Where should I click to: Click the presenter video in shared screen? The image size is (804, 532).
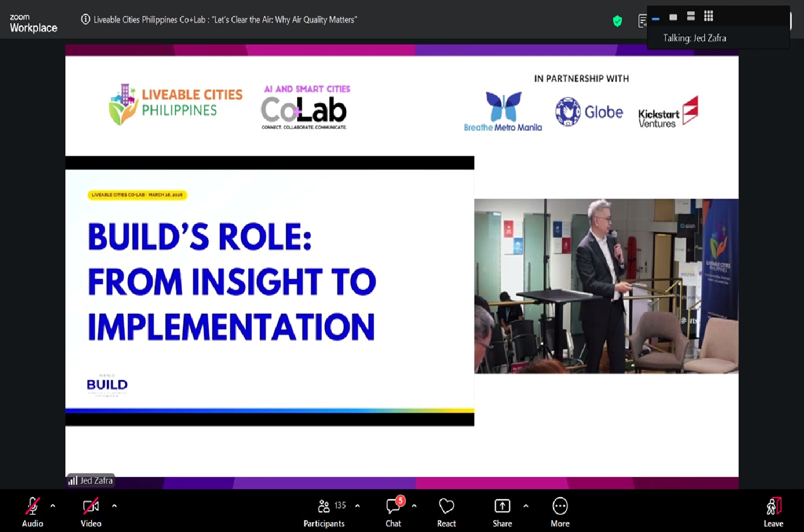click(x=606, y=286)
